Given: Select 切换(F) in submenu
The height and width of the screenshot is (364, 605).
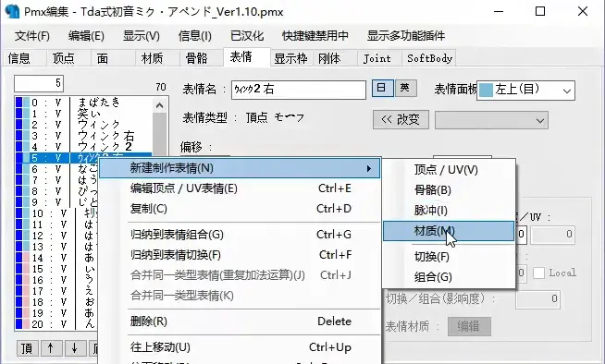Looking at the screenshot, I should (449, 257).
